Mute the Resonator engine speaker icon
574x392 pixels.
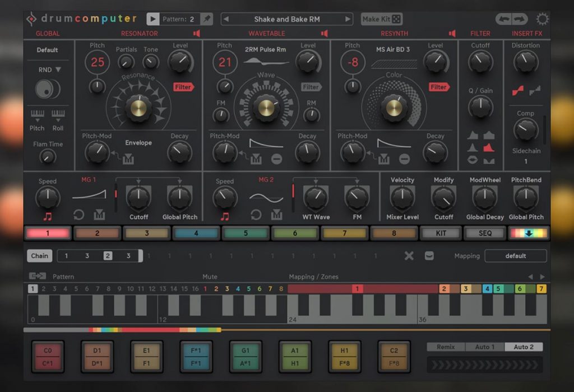click(197, 34)
